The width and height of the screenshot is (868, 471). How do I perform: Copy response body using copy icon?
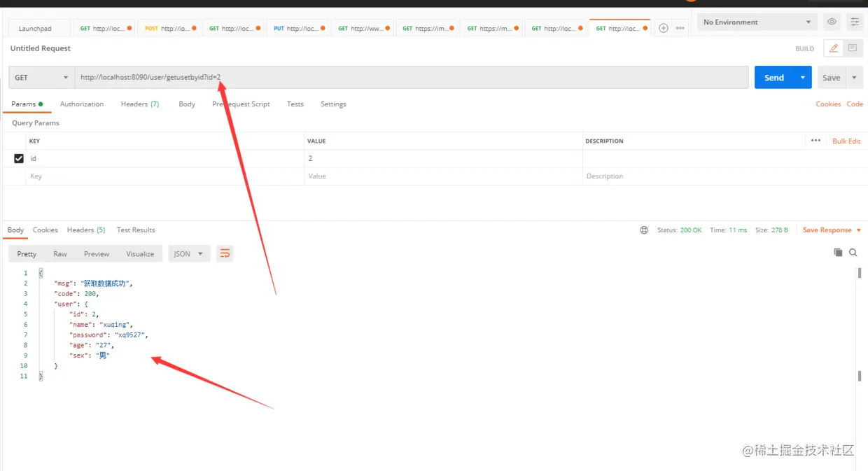[x=838, y=253]
